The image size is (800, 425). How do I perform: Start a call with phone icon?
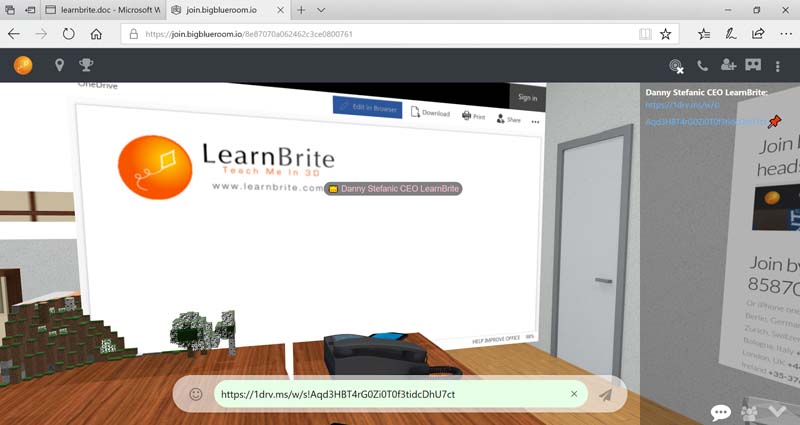tap(703, 65)
